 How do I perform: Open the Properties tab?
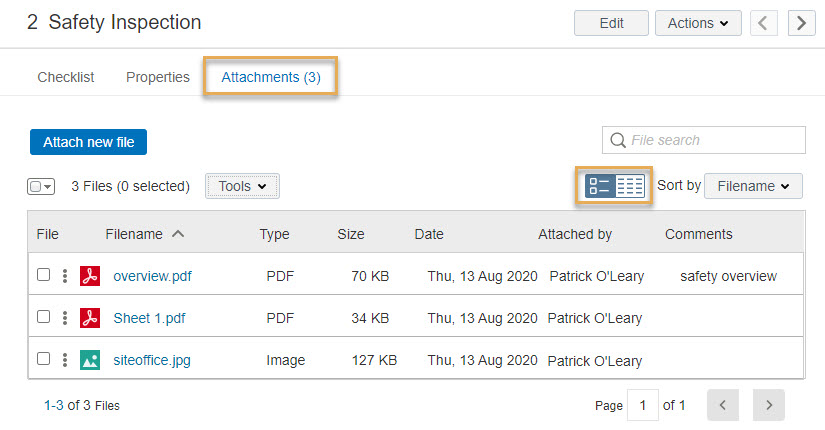[x=158, y=77]
